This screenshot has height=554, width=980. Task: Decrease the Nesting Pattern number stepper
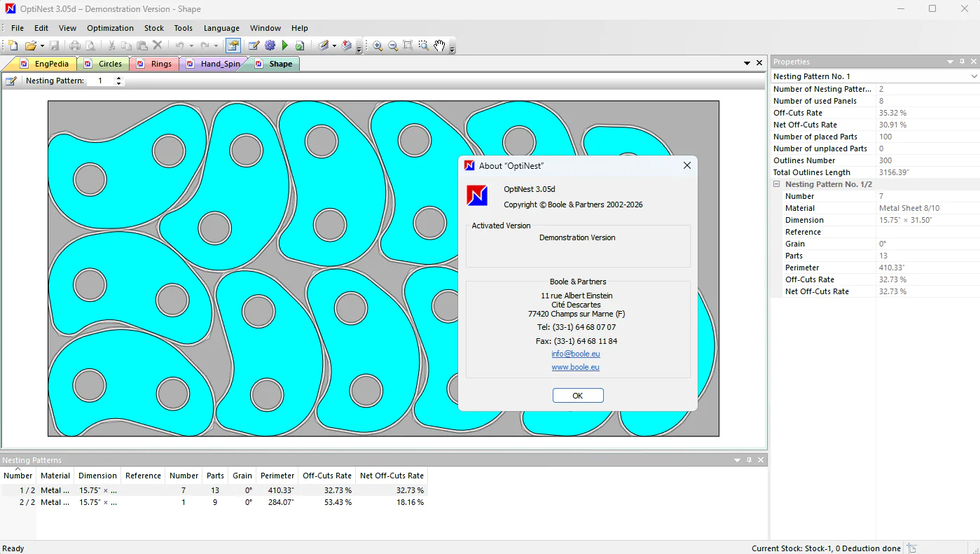118,83
